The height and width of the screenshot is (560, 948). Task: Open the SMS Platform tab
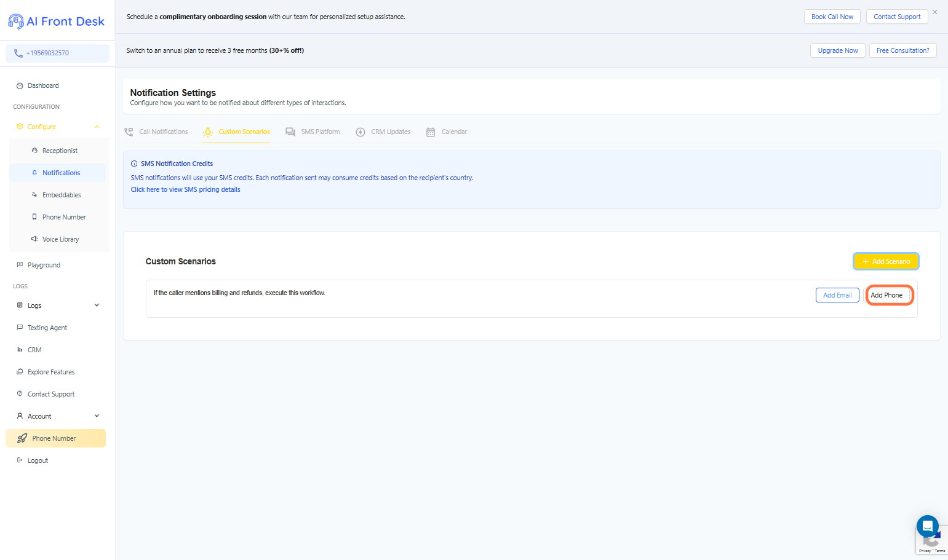[x=313, y=132]
